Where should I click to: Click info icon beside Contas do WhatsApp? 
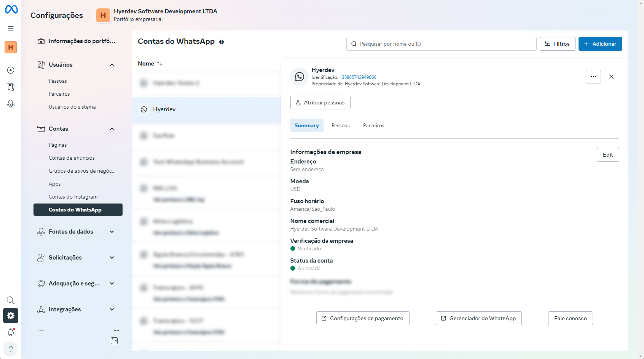coord(222,42)
